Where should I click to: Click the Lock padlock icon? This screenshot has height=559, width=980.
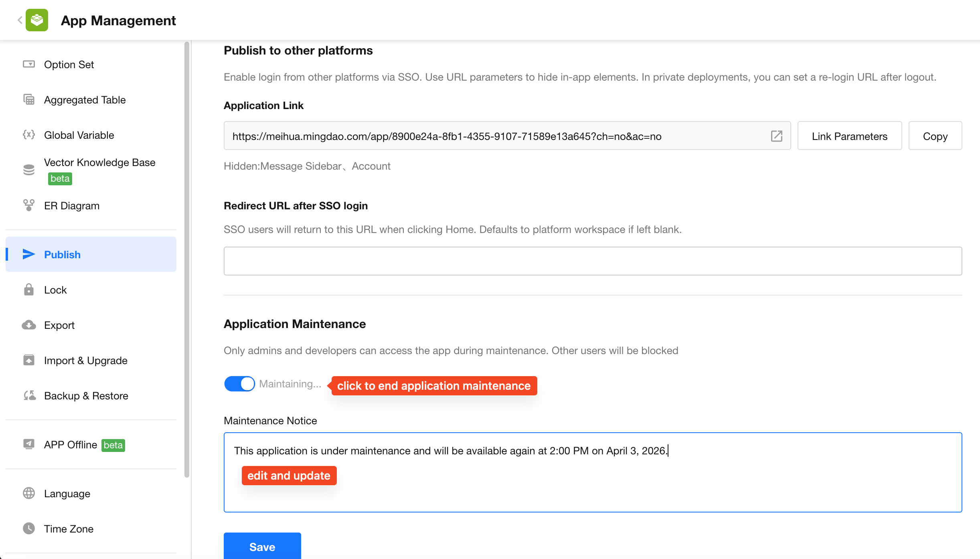[29, 290]
